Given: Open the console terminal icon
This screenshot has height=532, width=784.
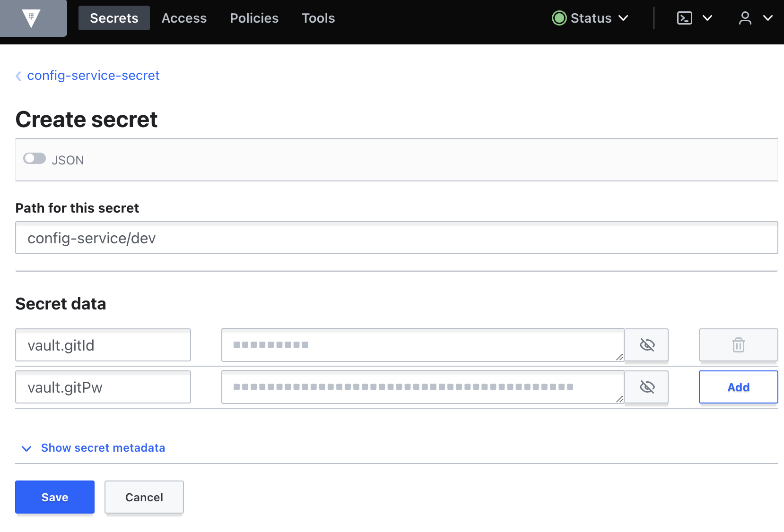Looking at the screenshot, I should (x=684, y=18).
